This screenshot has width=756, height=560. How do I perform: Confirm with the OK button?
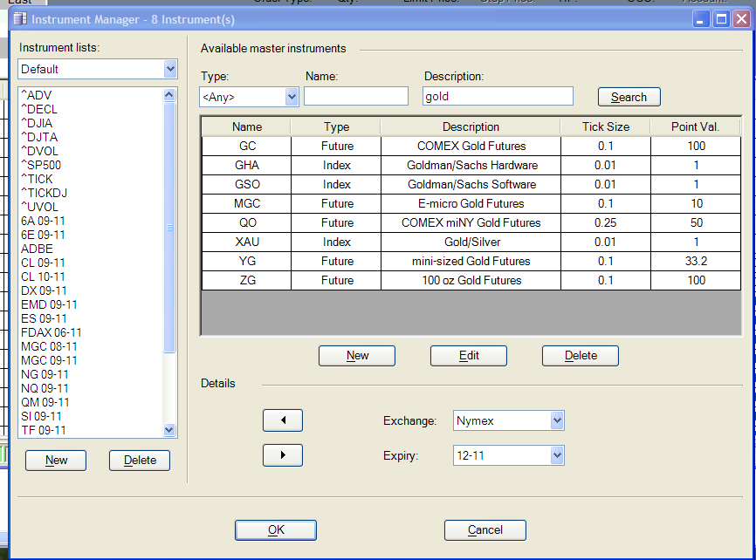(x=275, y=529)
